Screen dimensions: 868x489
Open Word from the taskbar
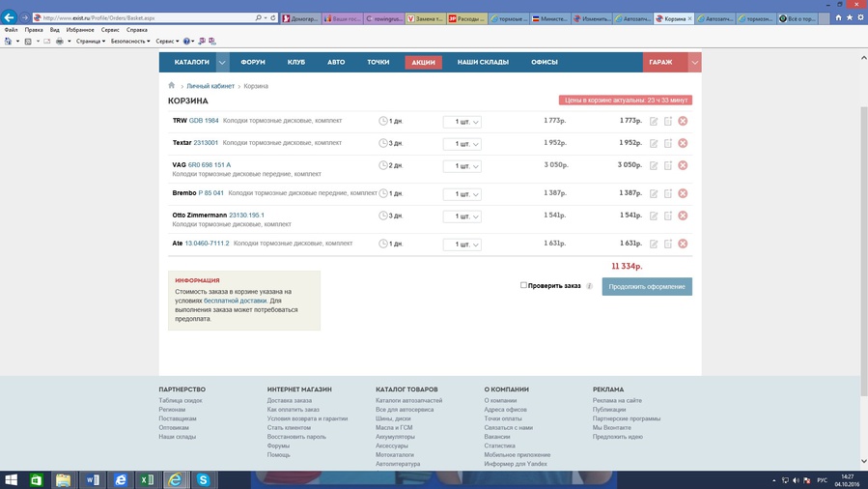pyautogui.click(x=92, y=479)
